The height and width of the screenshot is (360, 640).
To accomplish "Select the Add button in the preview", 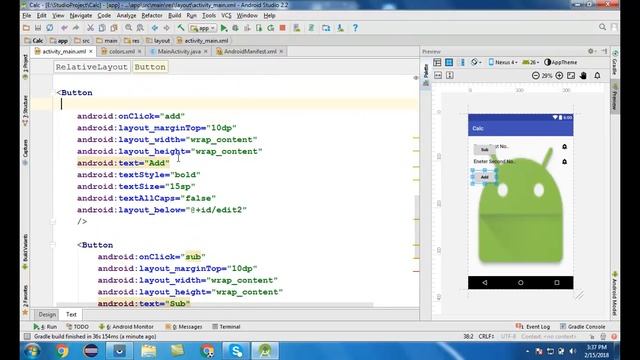I will click(x=484, y=177).
